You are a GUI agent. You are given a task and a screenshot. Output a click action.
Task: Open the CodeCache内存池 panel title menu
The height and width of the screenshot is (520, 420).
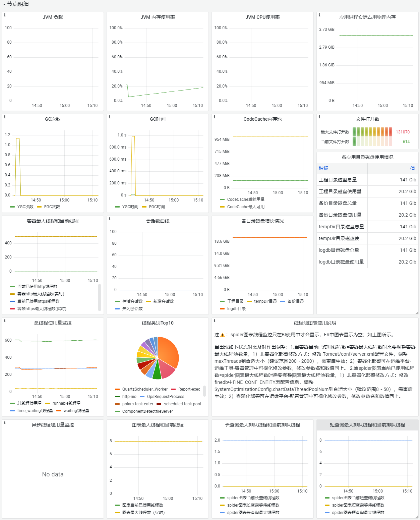pos(262,119)
